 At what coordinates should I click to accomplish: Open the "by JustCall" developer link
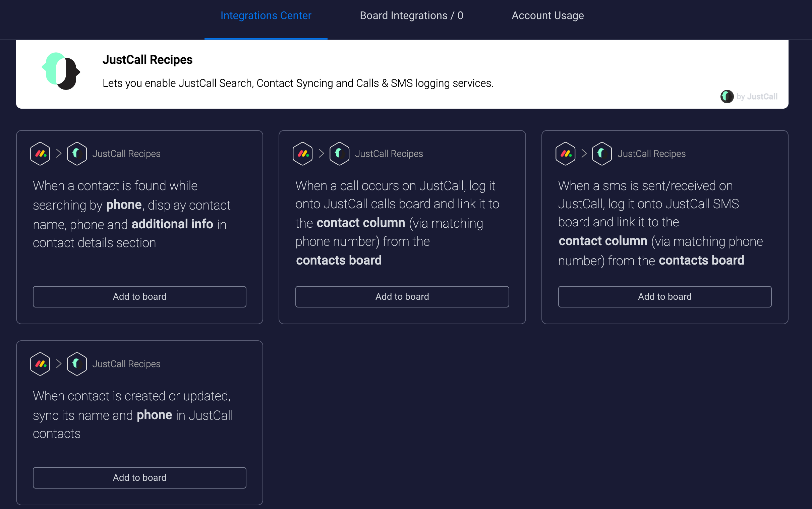pos(757,97)
